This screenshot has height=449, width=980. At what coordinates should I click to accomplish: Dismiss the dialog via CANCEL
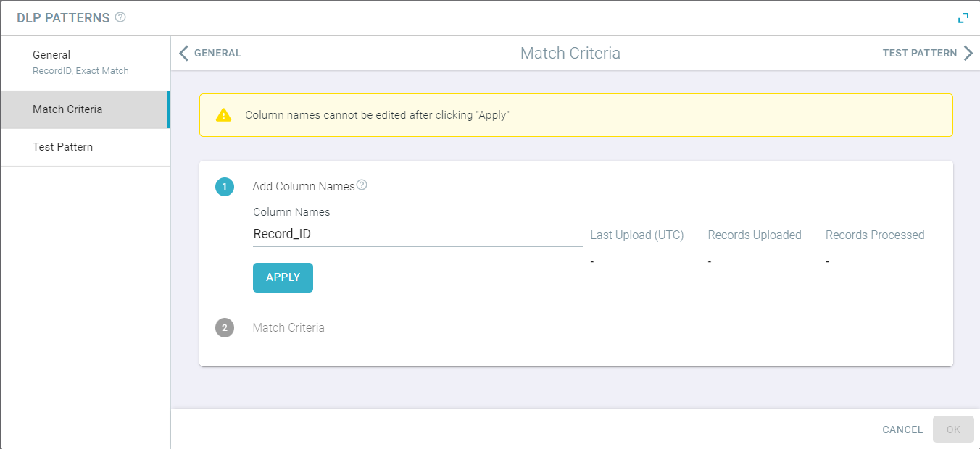click(x=901, y=429)
